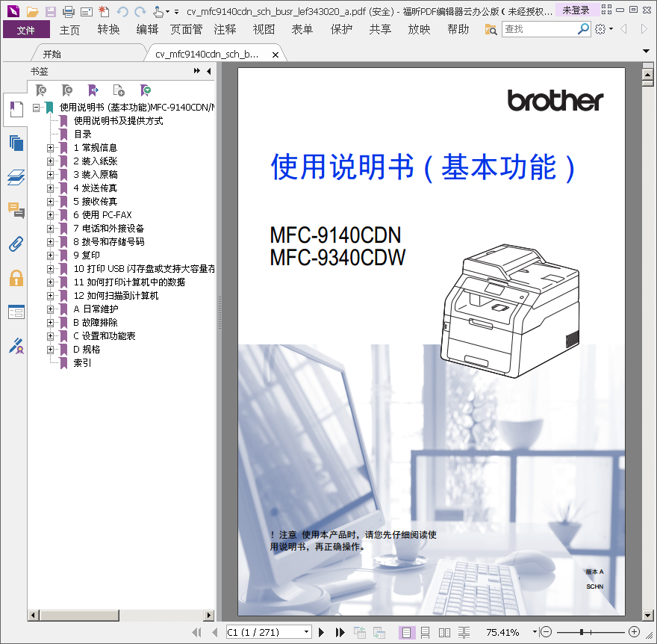This screenshot has width=657, height=644.
Task: Open the Pages thumbnails panel icon
Action: click(16, 143)
